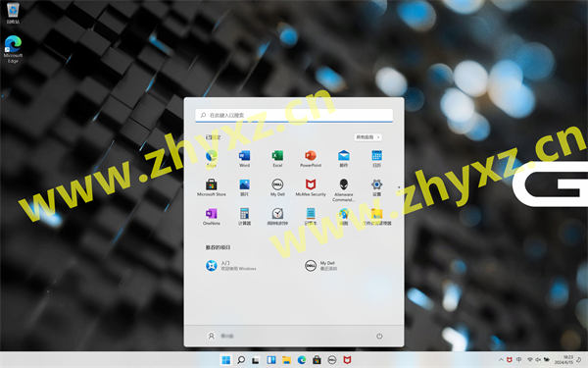588x368 pixels.
Task: Open recommended My Dell item
Action: pyautogui.click(x=321, y=266)
